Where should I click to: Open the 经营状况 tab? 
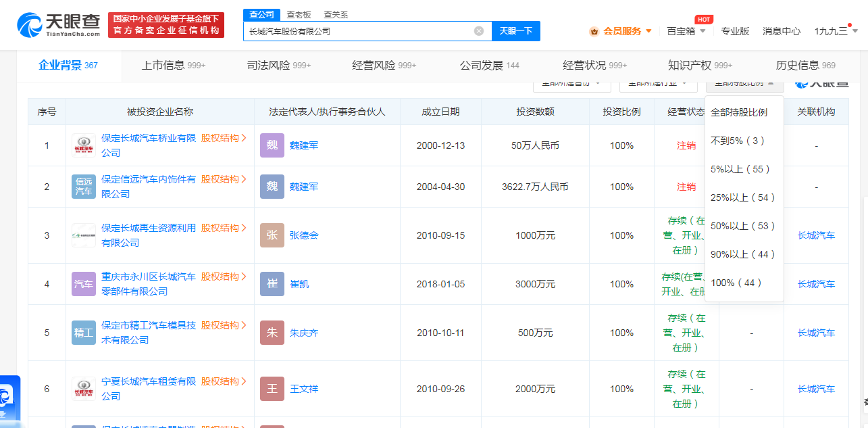[595, 66]
